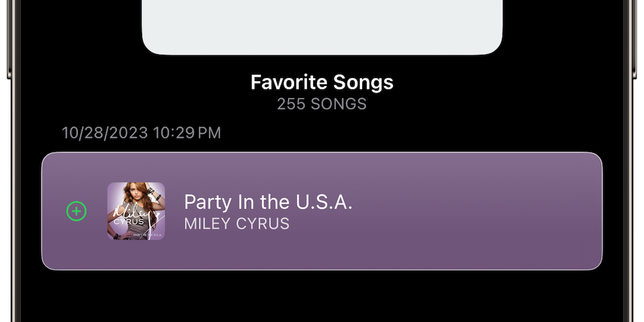644x322 pixels.
Task: Tap the green plus add icon
Action: [76, 211]
